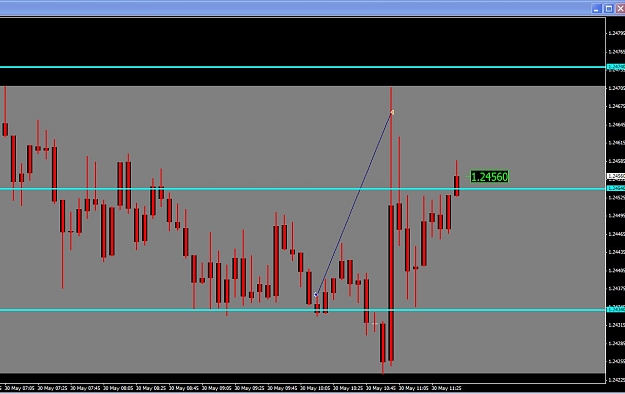Image resolution: width=625 pixels, height=394 pixels.
Task: Click the 30 May 09:05 time label
Action: coord(217,388)
